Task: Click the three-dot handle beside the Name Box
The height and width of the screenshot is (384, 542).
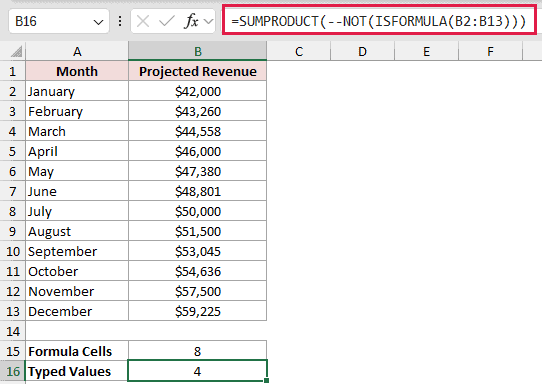Action: pyautogui.click(x=120, y=21)
